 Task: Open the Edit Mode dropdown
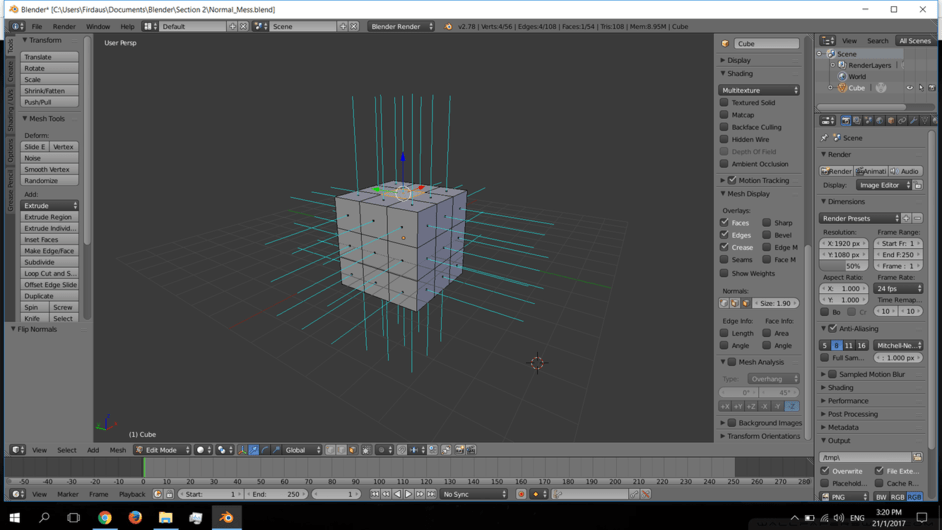tap(161, 450)
